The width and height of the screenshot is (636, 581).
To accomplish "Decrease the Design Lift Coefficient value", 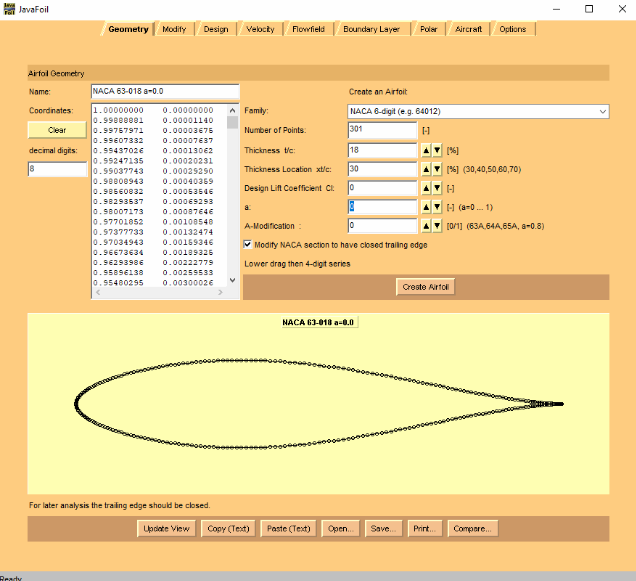I will 437,187.
